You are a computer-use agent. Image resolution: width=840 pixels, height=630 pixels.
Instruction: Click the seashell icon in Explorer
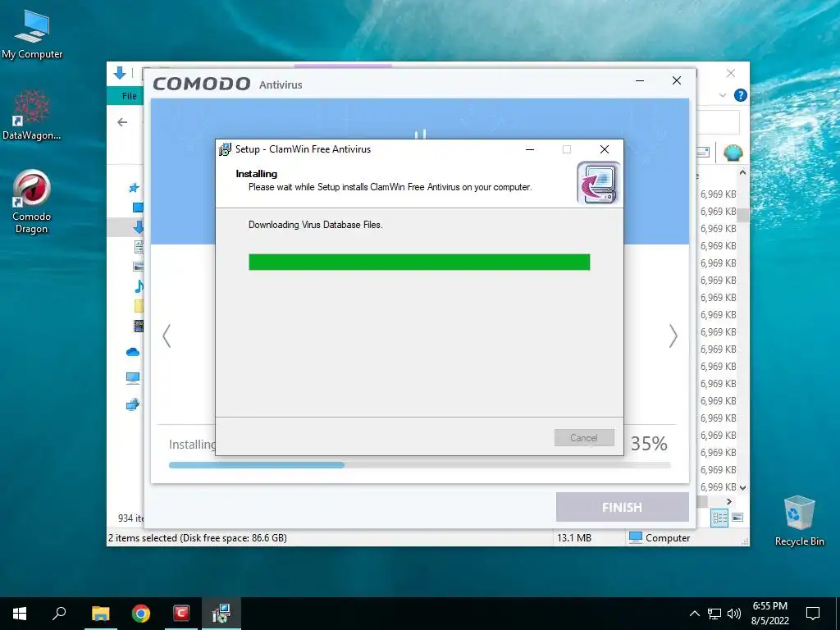733,153
